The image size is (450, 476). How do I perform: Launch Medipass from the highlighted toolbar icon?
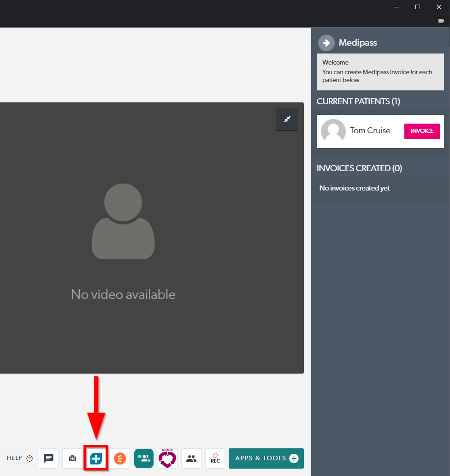pos(95,458)
